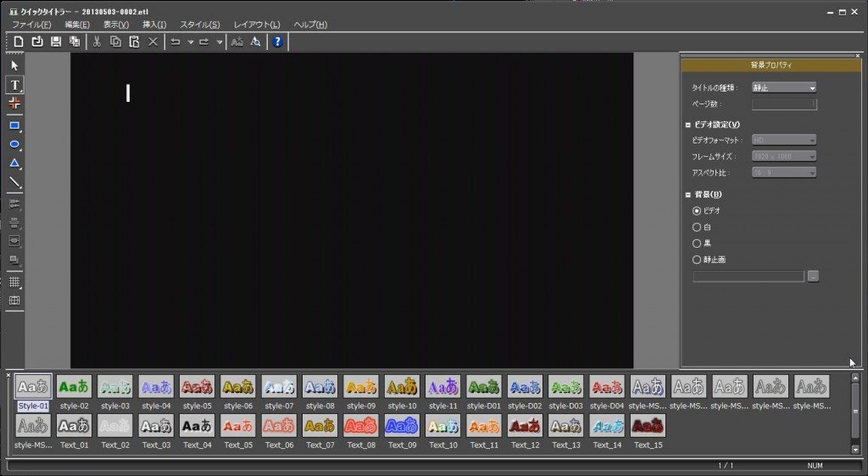Open the スタイル menu

[x=199, y=25]
